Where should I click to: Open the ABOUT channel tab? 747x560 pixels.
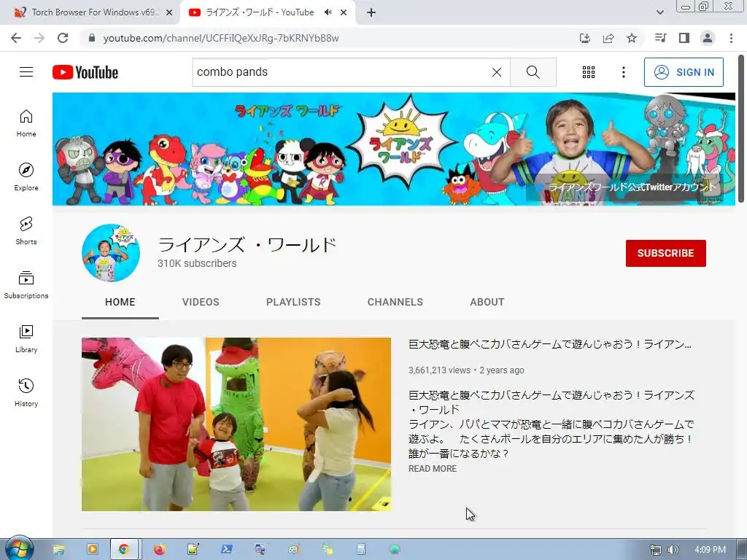coord(487,302)
